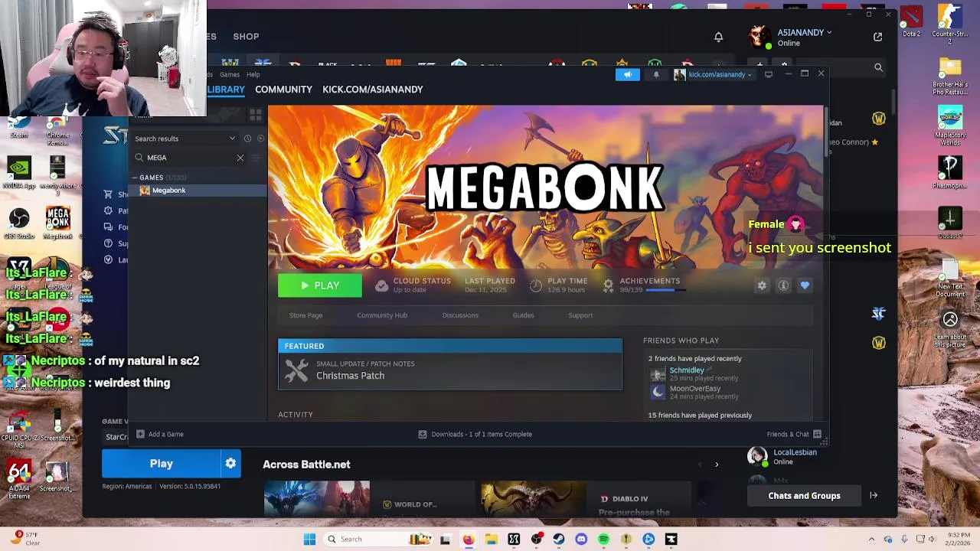
Task: Open Friends & Chat in Steam
Action: 794,434
